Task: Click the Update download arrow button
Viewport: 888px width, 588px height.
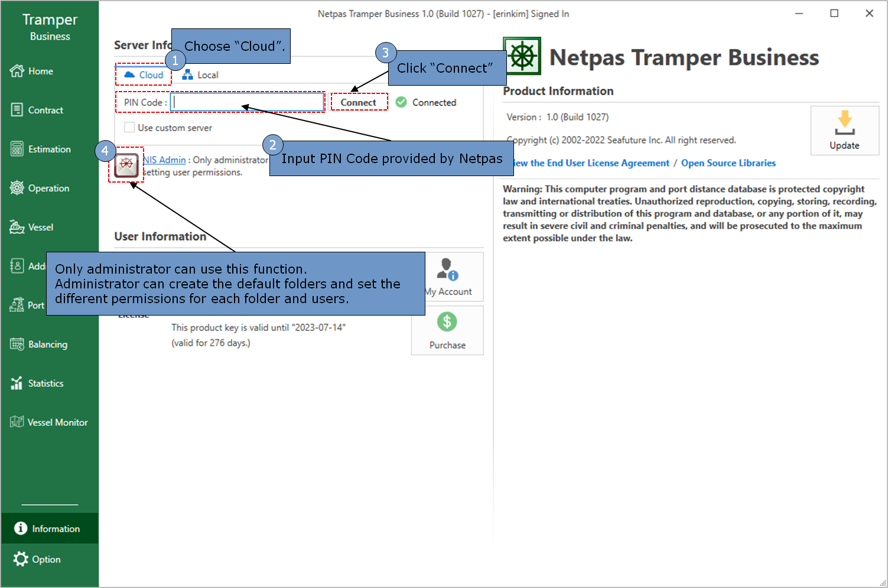Action: click(x=845, y=131)
